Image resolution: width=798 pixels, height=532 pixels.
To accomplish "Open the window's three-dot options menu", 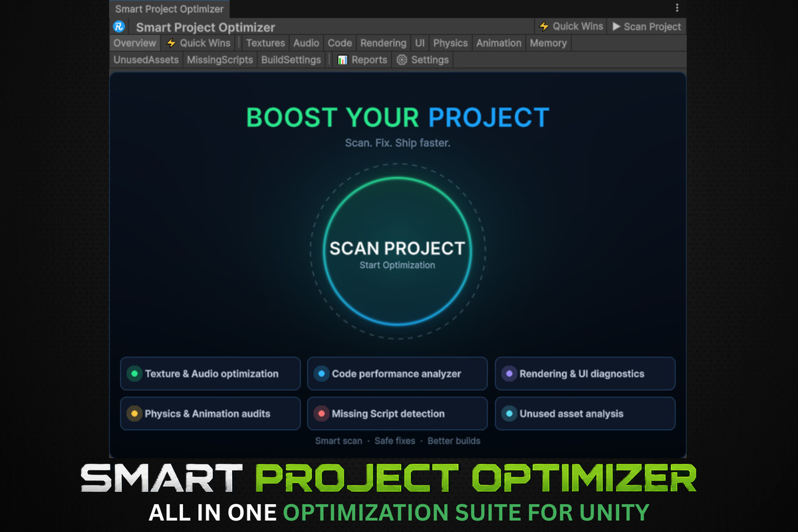I will click(677, 8).
